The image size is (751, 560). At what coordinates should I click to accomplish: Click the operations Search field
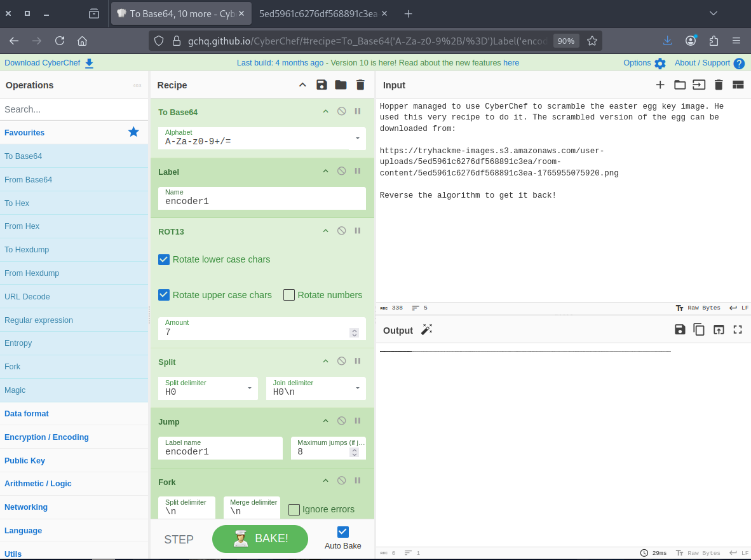pos(74,109)
